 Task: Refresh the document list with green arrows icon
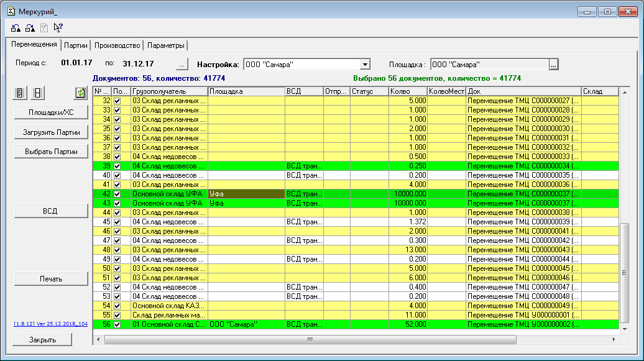coord(81,93)
